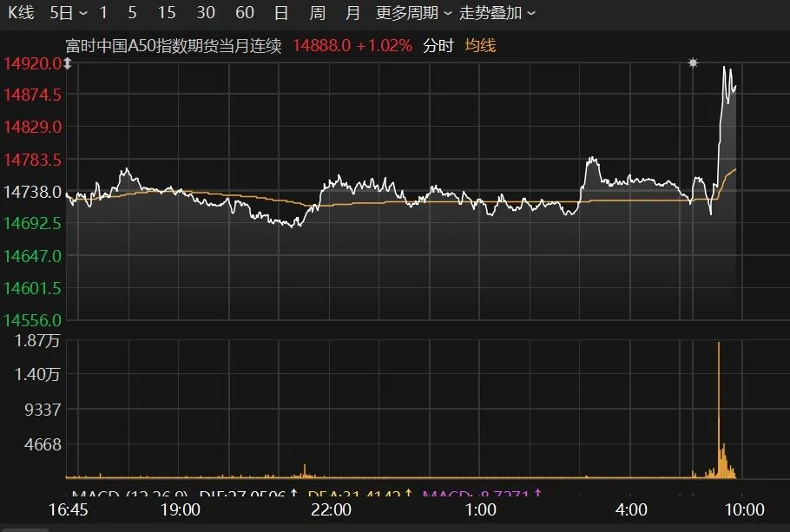This screenshot has height=532, width=790.
Task: Switch to weekly 周 period
Action: [x=317, y=13]
